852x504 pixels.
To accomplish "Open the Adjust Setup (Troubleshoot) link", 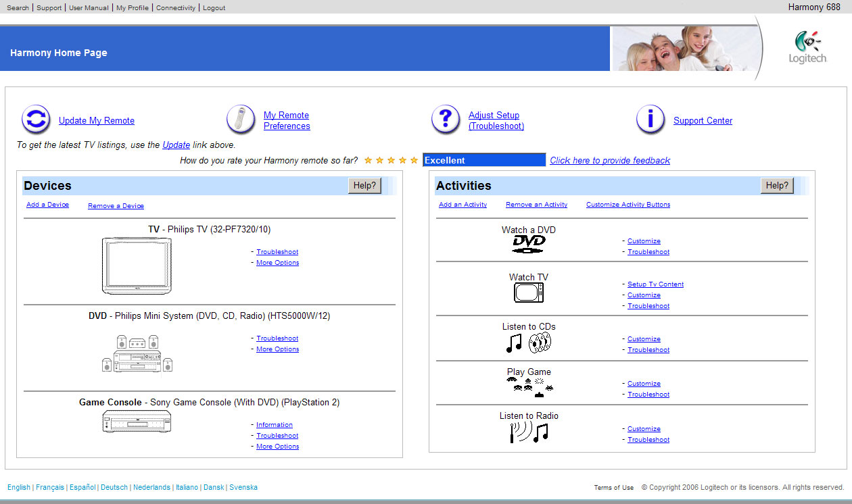I will pos(496,121).
